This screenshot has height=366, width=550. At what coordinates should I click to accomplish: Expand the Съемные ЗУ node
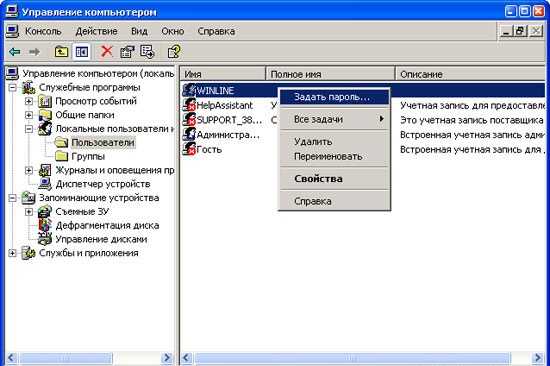click(29, 212)
